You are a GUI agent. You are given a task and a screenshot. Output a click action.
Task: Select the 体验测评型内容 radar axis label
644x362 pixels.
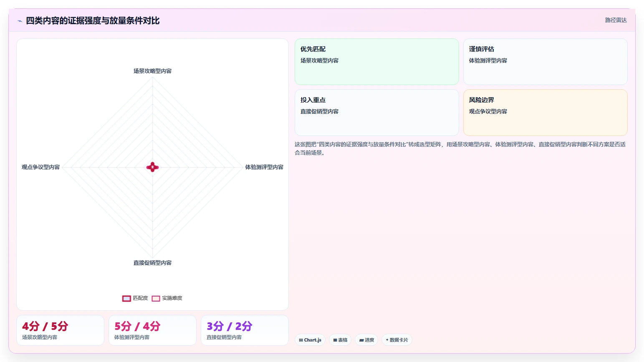coord(264,167)
